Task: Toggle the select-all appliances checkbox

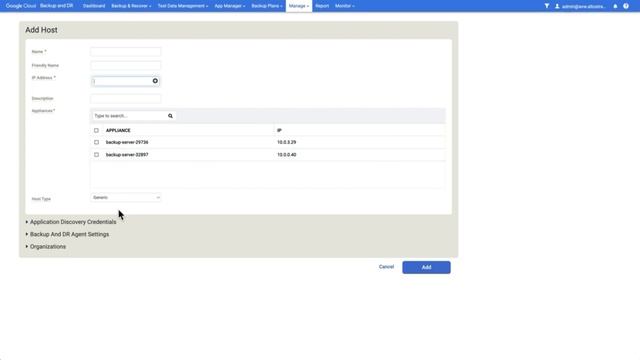Action: point(96,130)
